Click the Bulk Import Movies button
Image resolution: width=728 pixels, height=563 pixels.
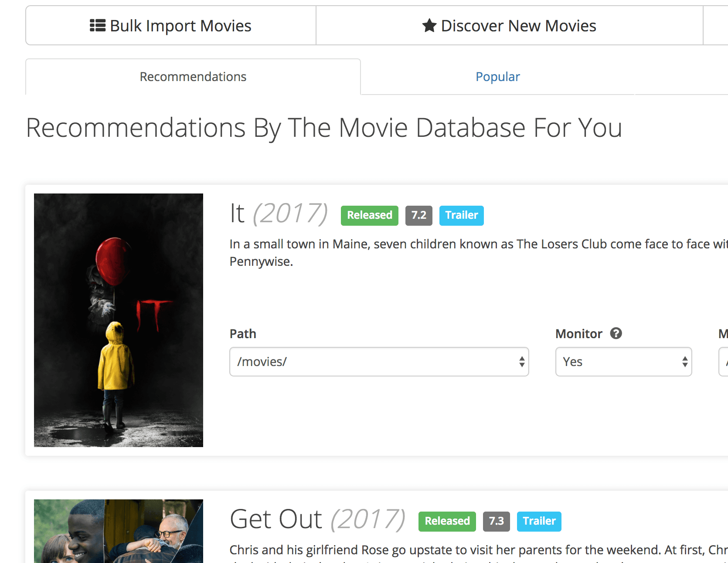click(x=171, y=26)
